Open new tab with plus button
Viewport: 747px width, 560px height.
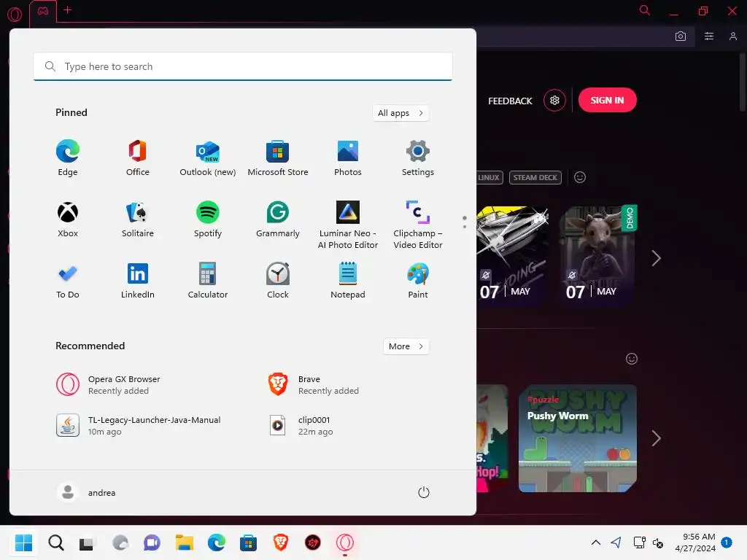(x=67, y=10)
